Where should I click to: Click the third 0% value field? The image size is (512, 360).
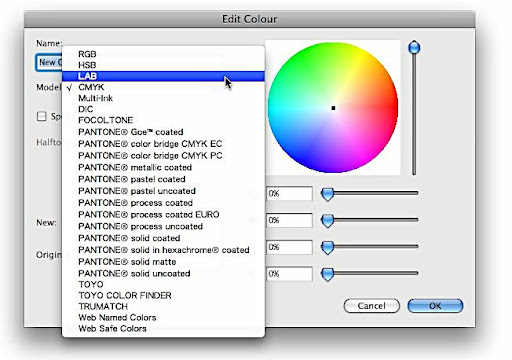pyautogui.click(x=289, y=247)
